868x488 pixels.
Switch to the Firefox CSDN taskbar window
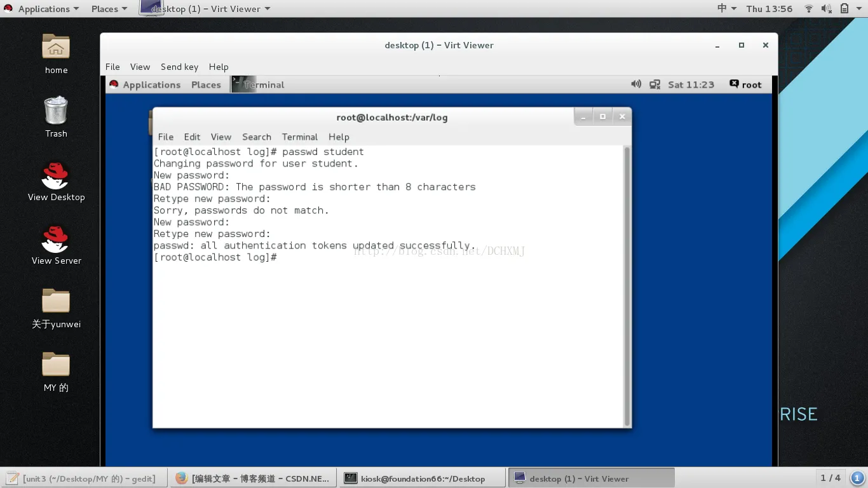pyautogui.click(x=254, y=478)
